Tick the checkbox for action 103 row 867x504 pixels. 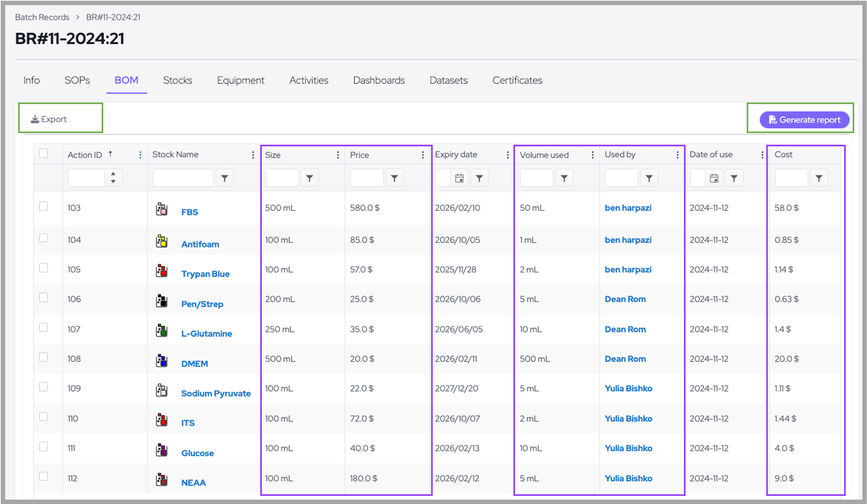tap(44, 206)
